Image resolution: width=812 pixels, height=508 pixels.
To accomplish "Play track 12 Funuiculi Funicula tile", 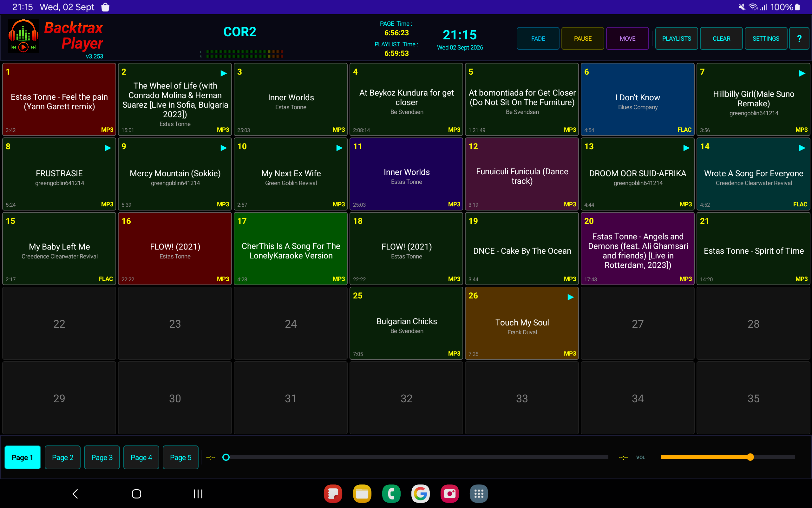I will coord(522,174).
